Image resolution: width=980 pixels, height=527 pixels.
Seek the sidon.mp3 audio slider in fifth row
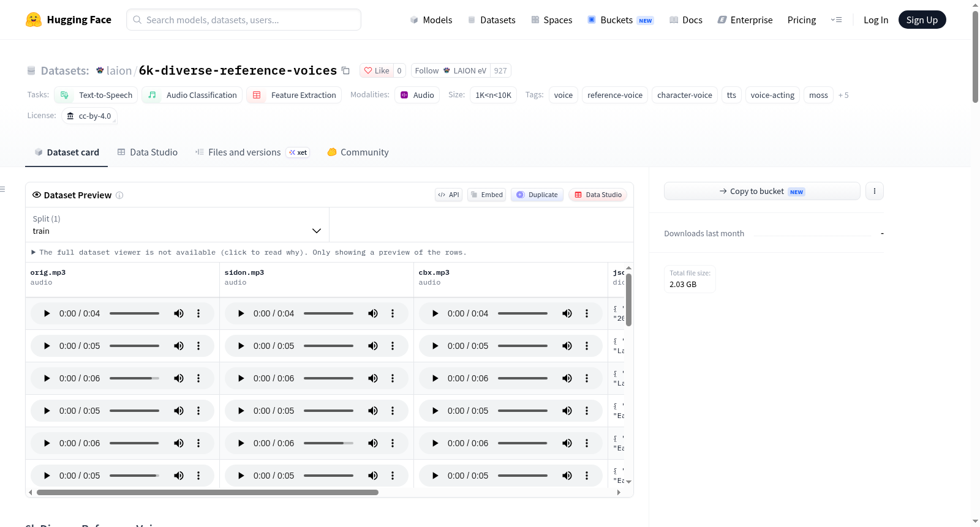328,443
